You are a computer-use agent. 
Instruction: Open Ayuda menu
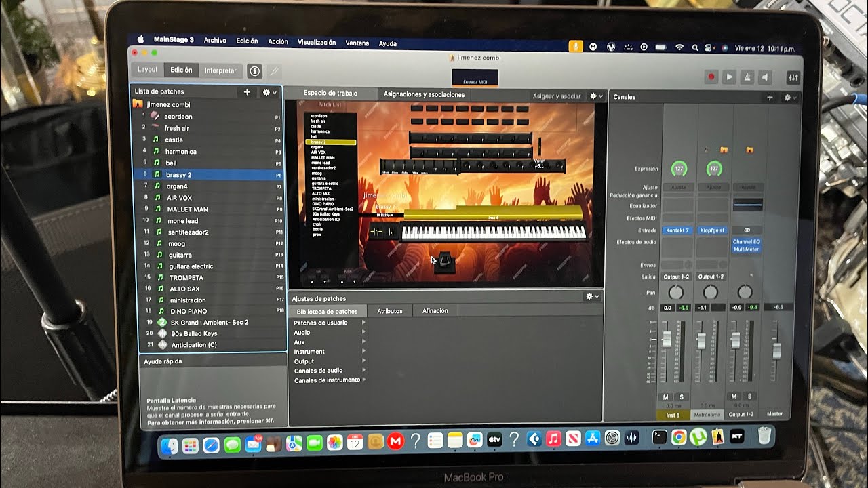coord(388,43)
